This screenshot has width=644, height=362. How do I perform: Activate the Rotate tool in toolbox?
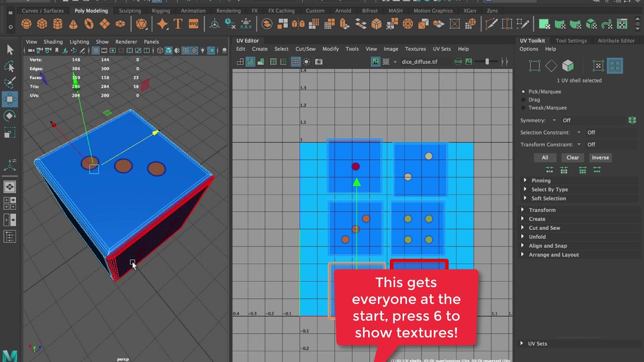pyautogui.click(x=10, y=116)
